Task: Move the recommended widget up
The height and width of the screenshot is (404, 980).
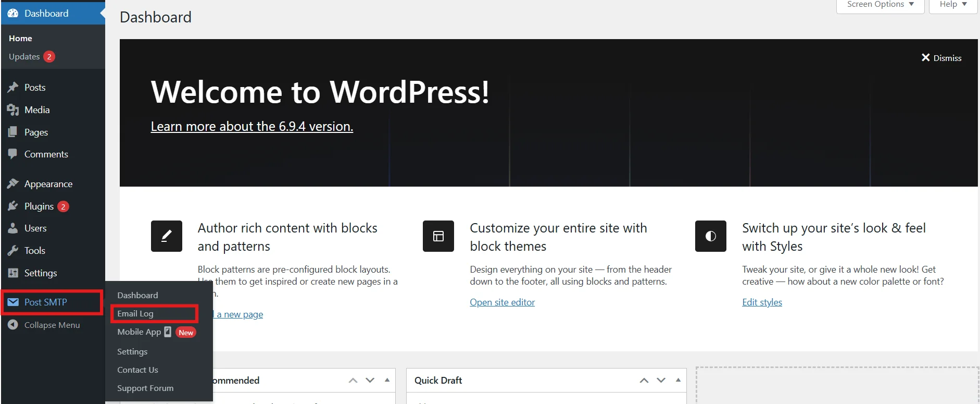Action: tap(353, 381)
